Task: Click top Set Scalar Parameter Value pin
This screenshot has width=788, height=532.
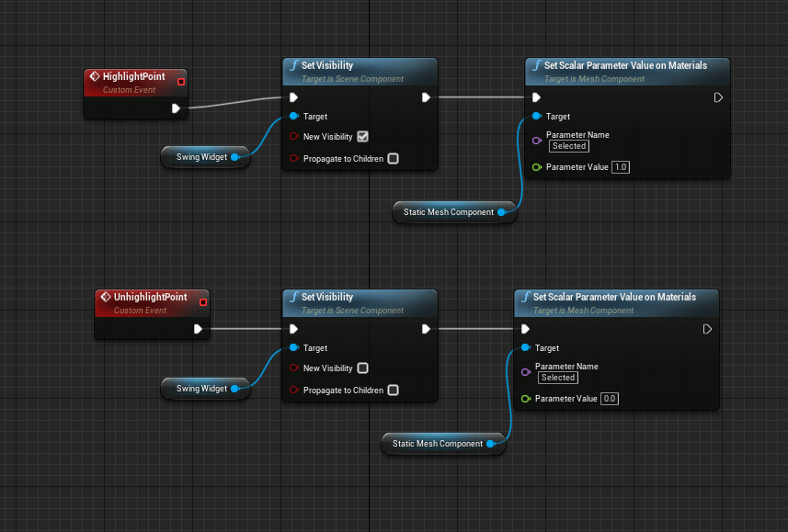Action: click(x=537, y=167)
